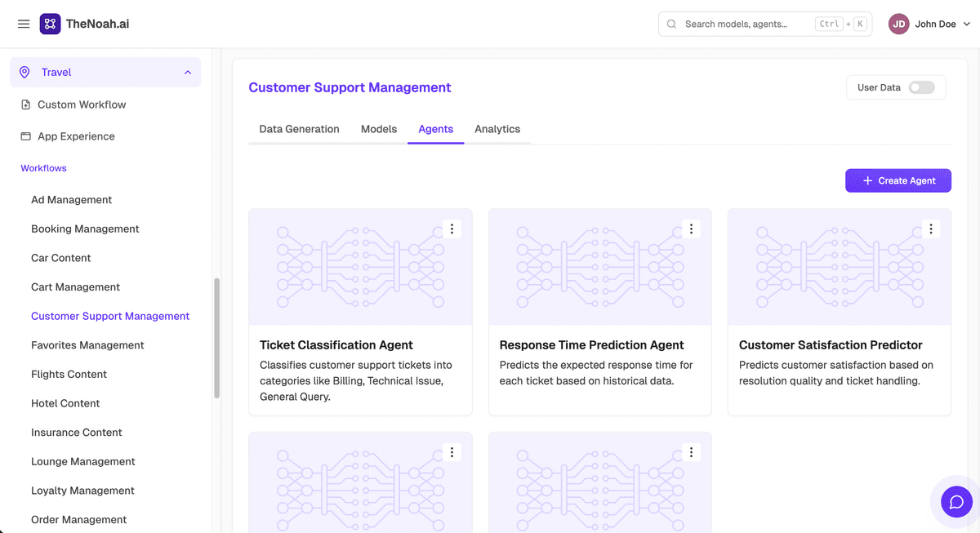Image resolution: width=980 pixels, height=533 pixels.
Task: Click the Ticket Classification Agent title
Action: (x=336, y=345)
